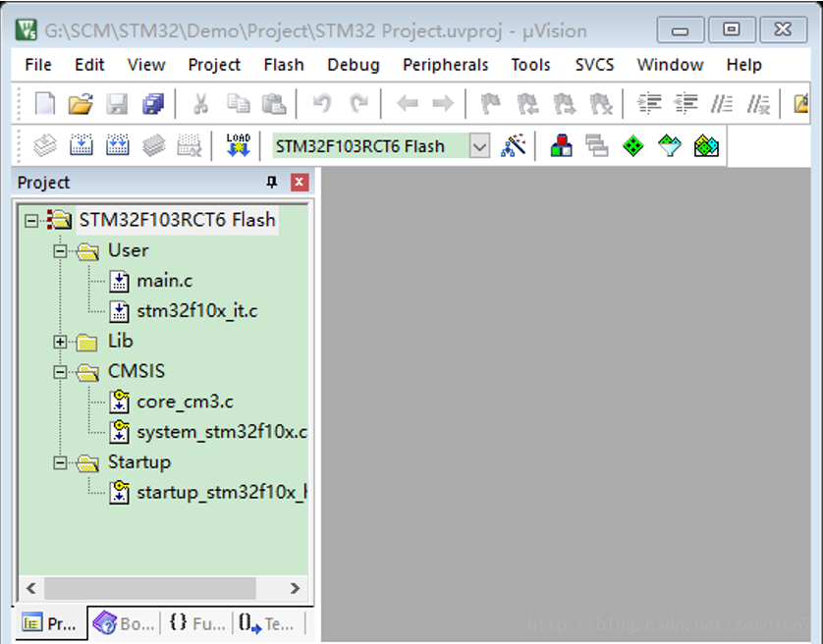Image resolution: width=823 pixels, height=644 pixels.
Task: Open the File menu
Action: click(38, 65)
